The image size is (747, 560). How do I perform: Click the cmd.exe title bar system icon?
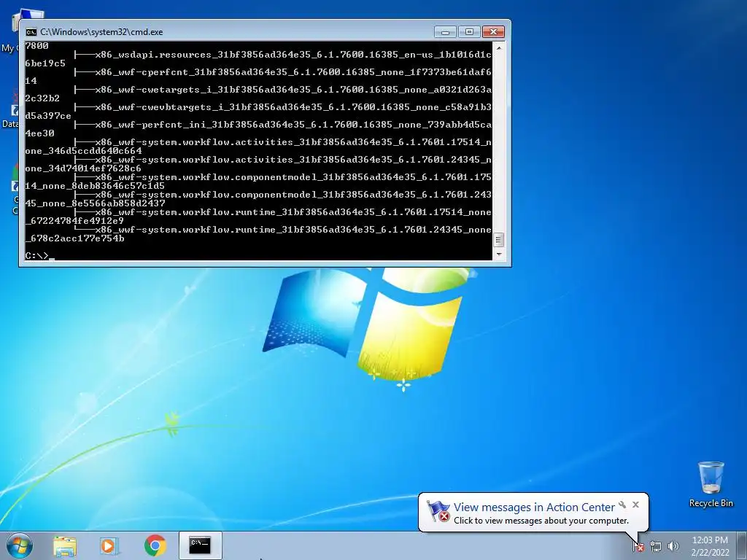31,32
